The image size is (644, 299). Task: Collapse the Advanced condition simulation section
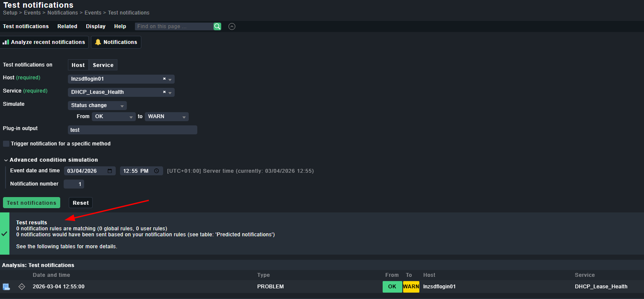pos(6,160)
